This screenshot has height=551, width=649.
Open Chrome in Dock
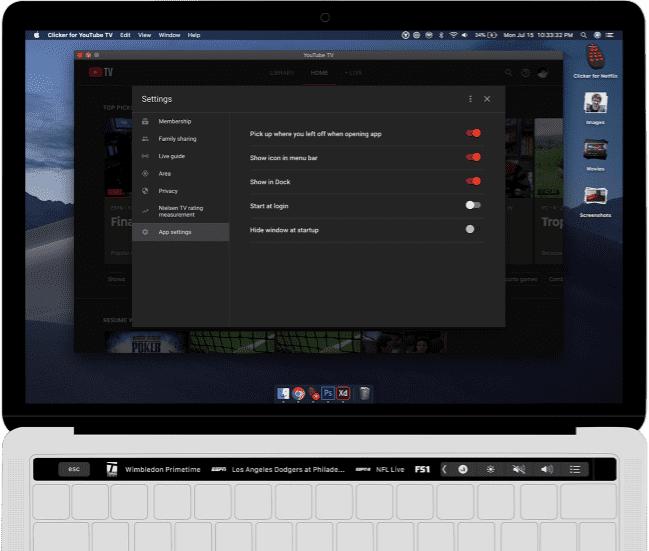pos(298,393)
